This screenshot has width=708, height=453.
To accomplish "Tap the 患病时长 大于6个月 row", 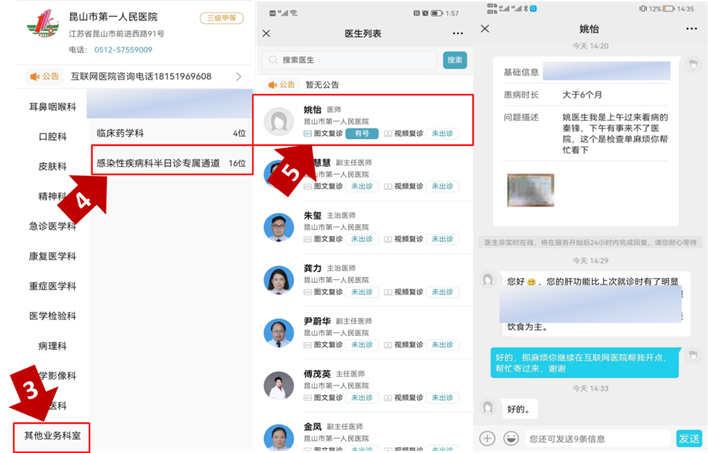I will coord(586,95).
